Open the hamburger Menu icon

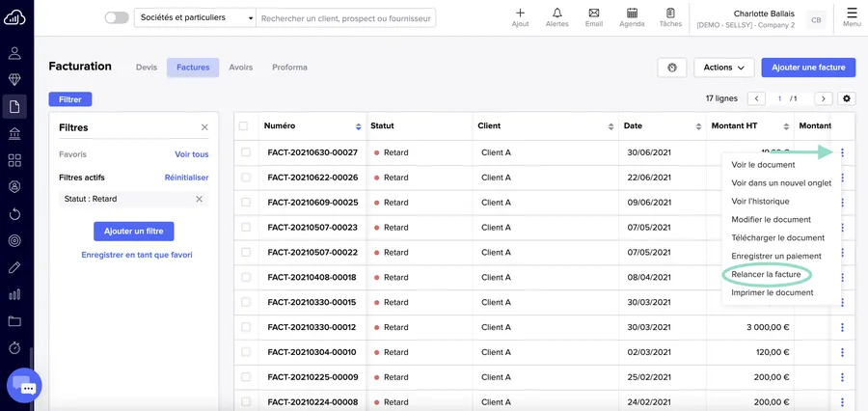click(x=852, y=14)
